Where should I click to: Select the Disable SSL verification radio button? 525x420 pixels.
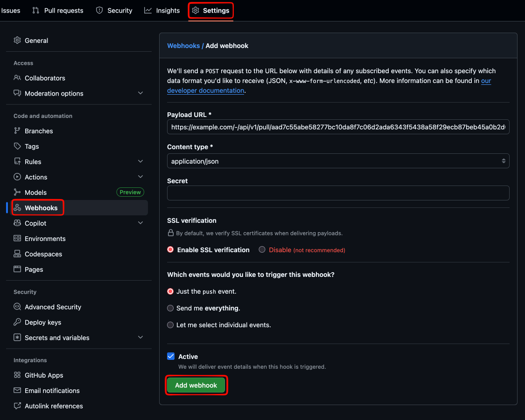262,250
